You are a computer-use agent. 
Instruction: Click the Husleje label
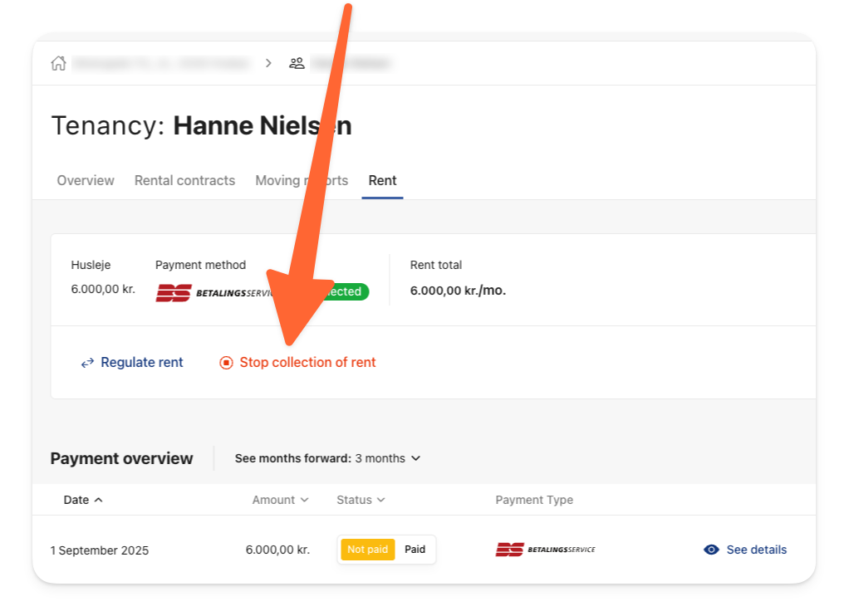[91, 265]
